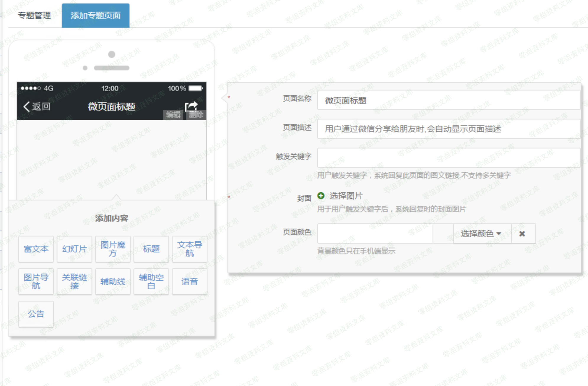Add the 语音 voice component

(x=190, y=282)
